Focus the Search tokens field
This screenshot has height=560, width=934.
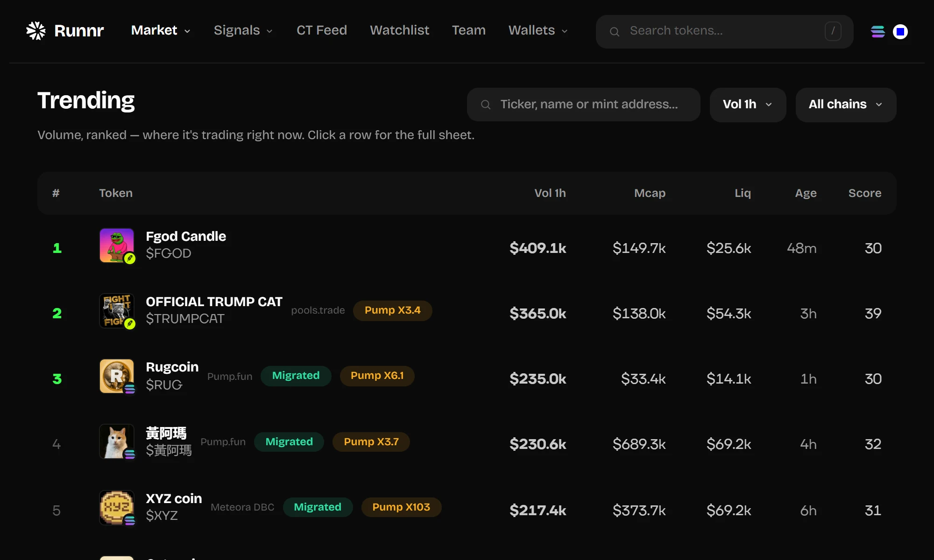(724, 31)
